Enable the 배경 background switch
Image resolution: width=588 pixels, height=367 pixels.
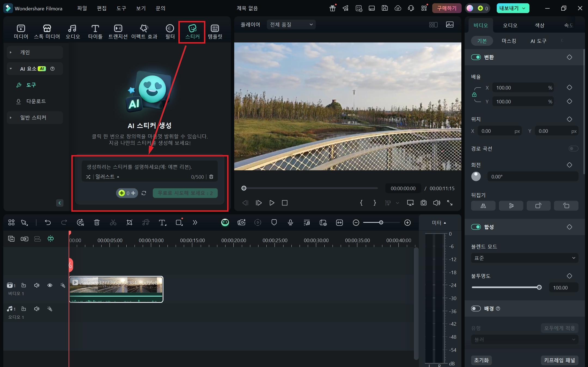point(476,309)
